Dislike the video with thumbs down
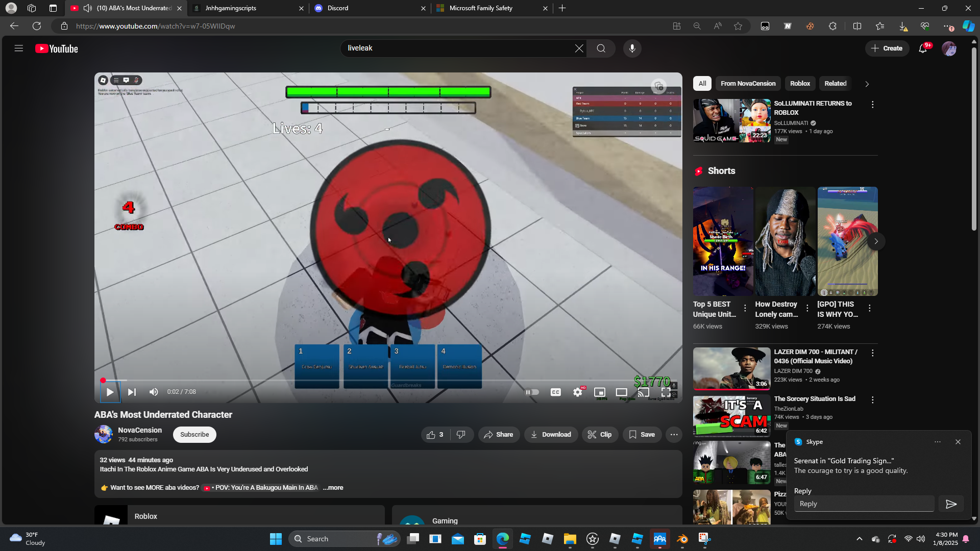 click(461, 435)
